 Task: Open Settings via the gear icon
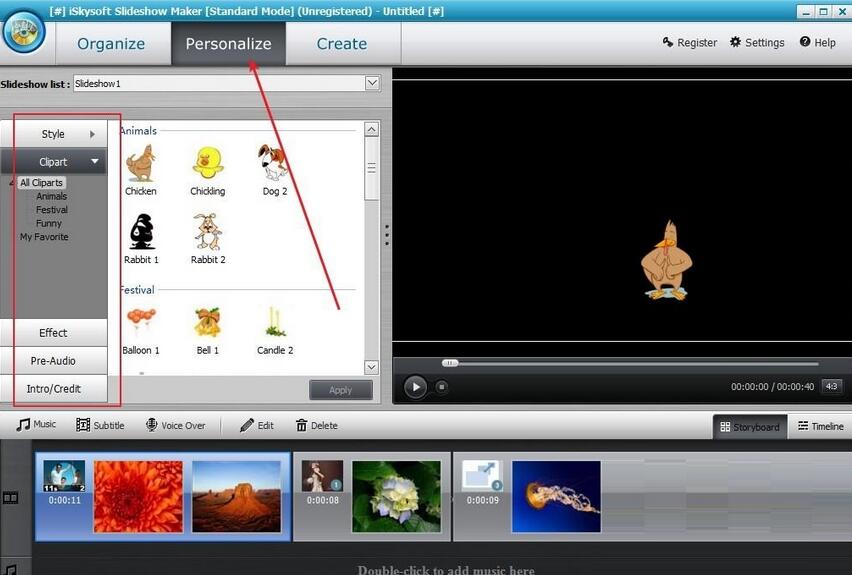(x=757, y=42)
